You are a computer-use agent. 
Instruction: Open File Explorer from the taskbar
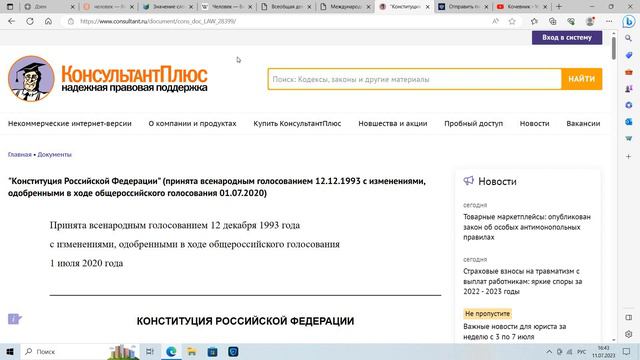click(x=191, y=351)
